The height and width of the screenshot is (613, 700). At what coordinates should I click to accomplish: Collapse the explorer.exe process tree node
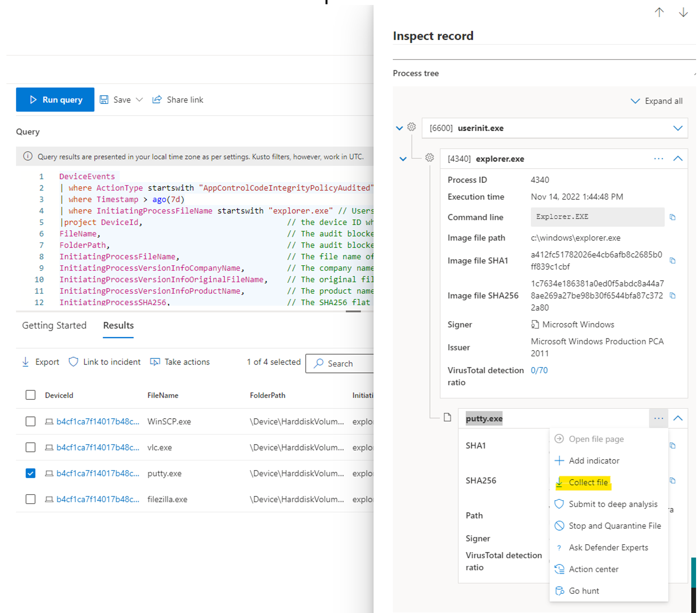[678, 159]
